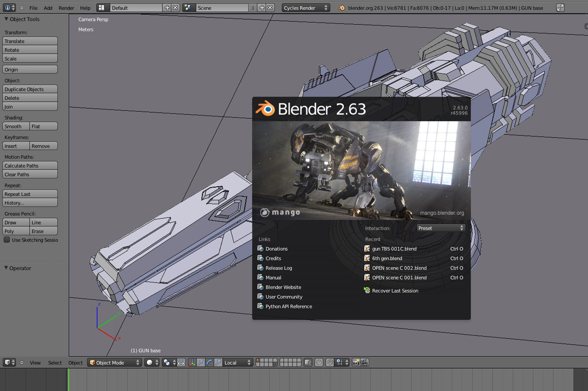The height and width of the screenshot is (391, 588).
Task: Click the Calculate Paths button
Action: [30, 165]
